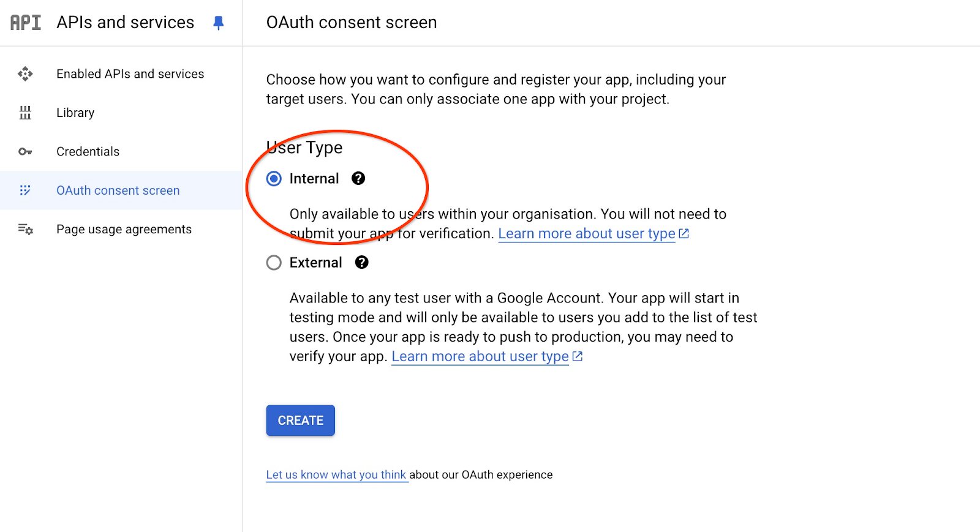Select the Internal user type radio
The image size is (980, 532).
274,179
